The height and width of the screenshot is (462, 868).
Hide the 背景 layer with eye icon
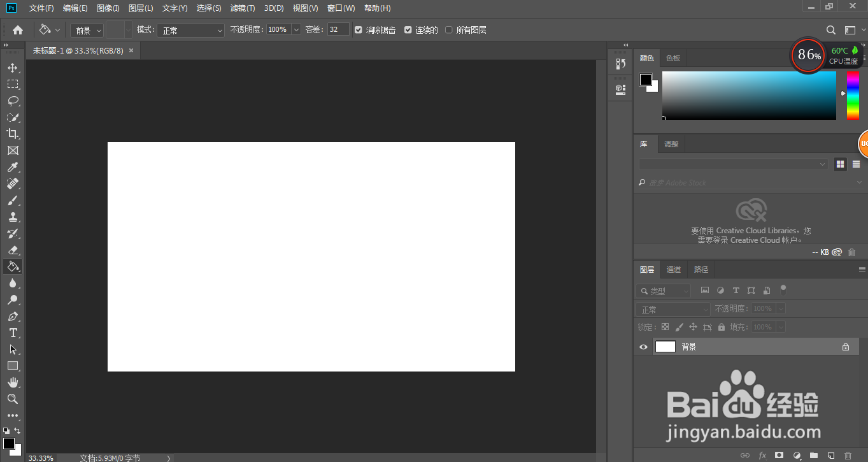pos(643,347)
